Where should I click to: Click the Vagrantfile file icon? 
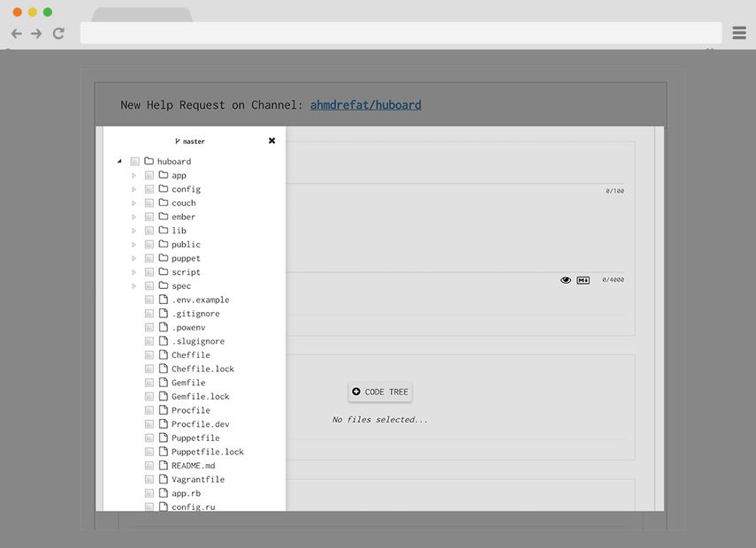[164, 479]
